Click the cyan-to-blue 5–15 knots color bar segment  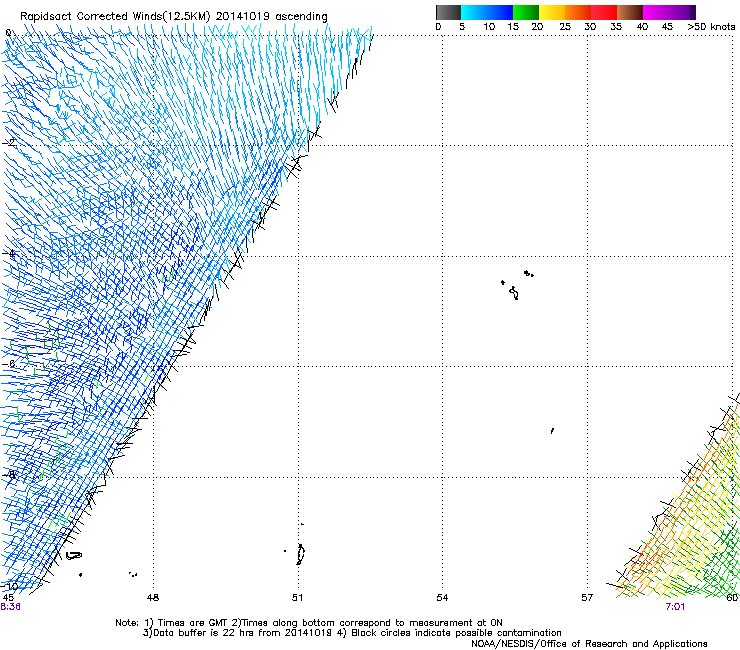click(x=487, y=12)
